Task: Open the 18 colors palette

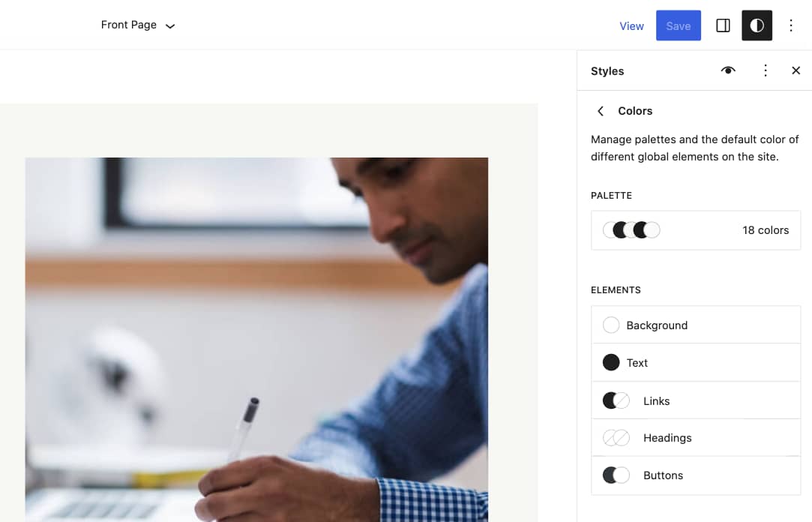Action: coord(696,230)
